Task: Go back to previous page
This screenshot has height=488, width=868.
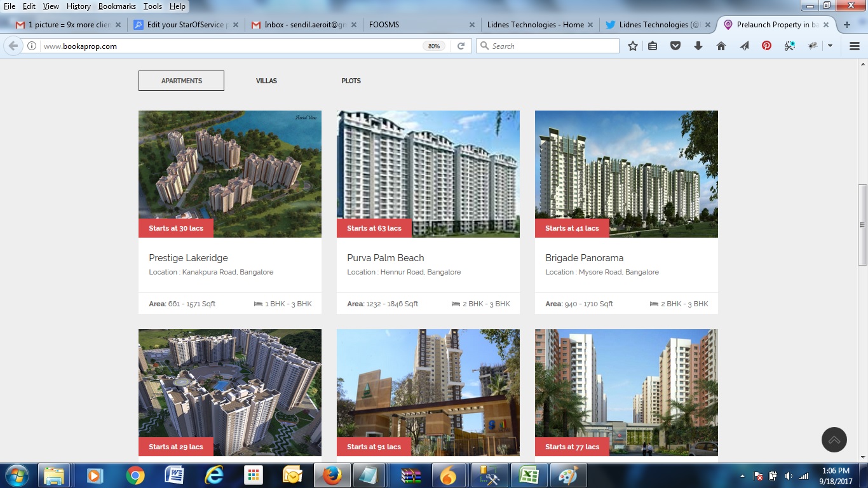Action: point(13,46)
